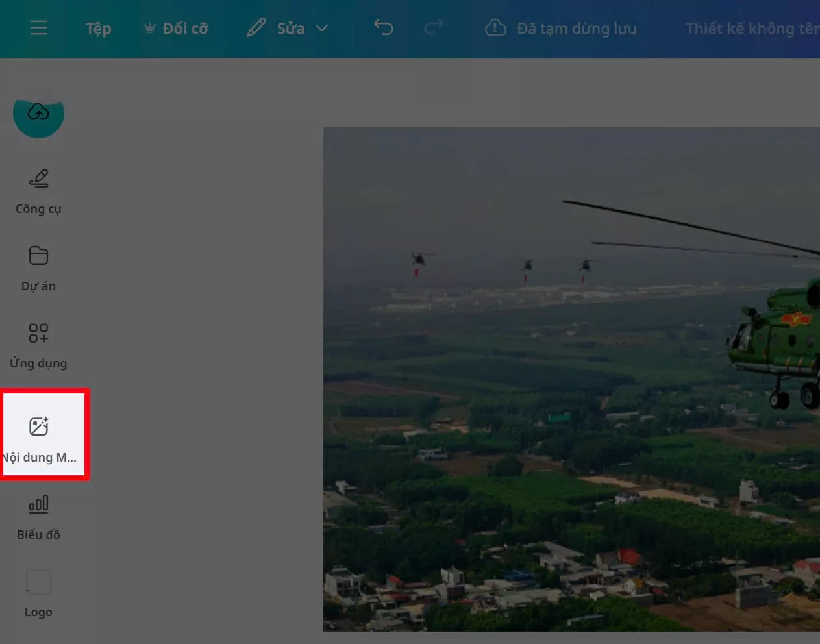Open the Công cụ tools panel
This screenshot has height=644, width=820.
(38, 190)
